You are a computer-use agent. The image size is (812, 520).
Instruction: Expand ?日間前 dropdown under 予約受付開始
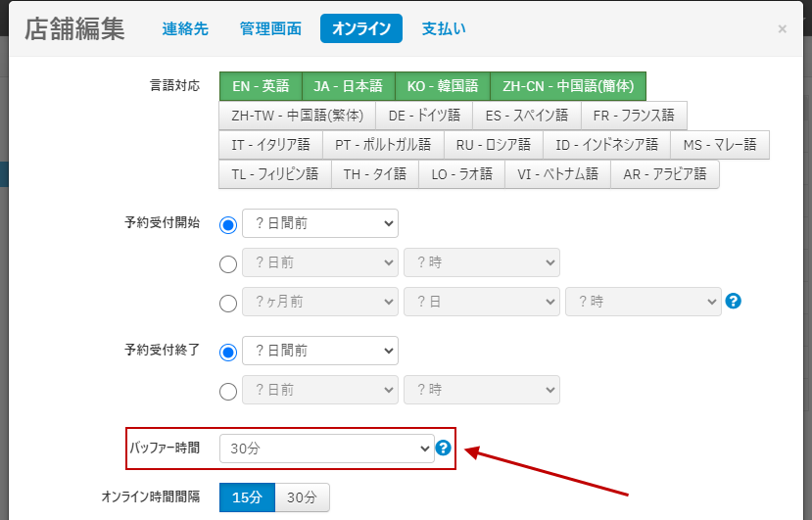coord(319,223)
